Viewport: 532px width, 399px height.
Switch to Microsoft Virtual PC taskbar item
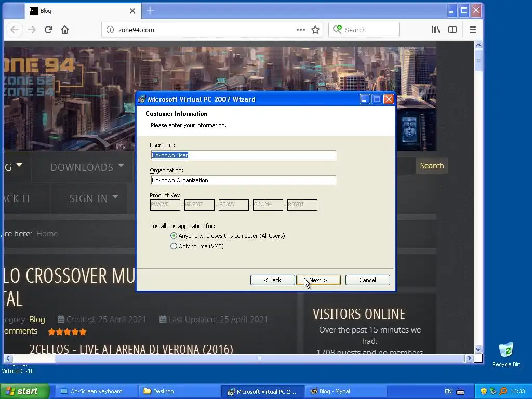coord(262,391)
